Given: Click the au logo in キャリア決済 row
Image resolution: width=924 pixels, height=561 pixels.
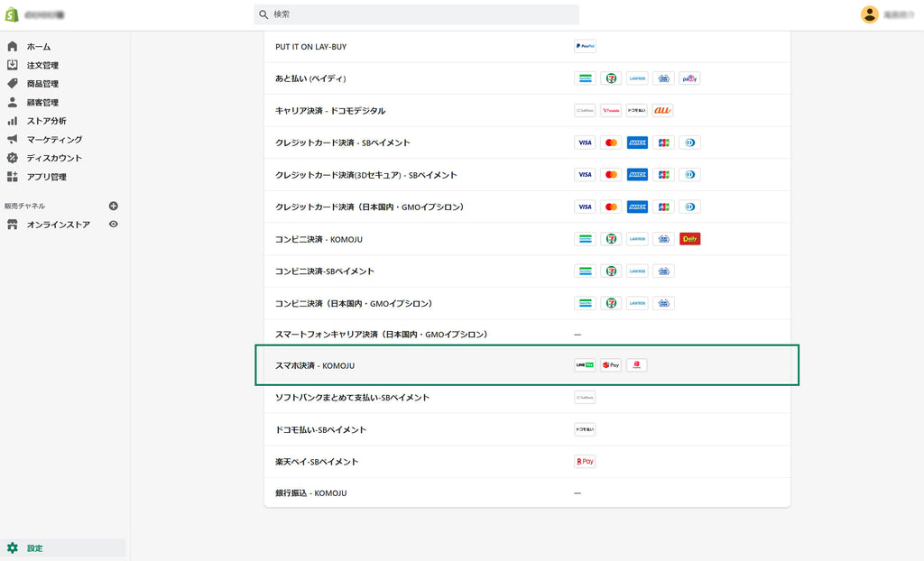Looking at the screenshot, I should [x=662, y=111].
